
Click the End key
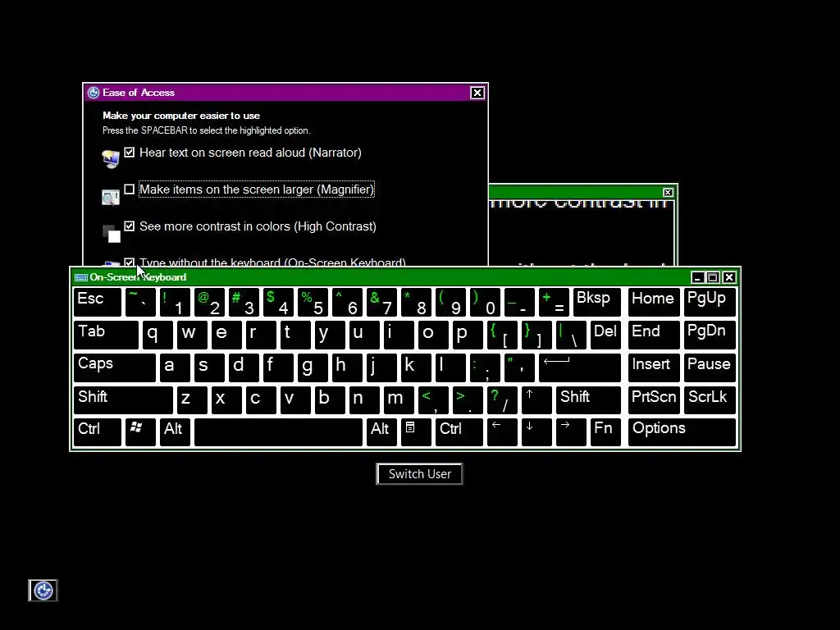pos(654,335)
